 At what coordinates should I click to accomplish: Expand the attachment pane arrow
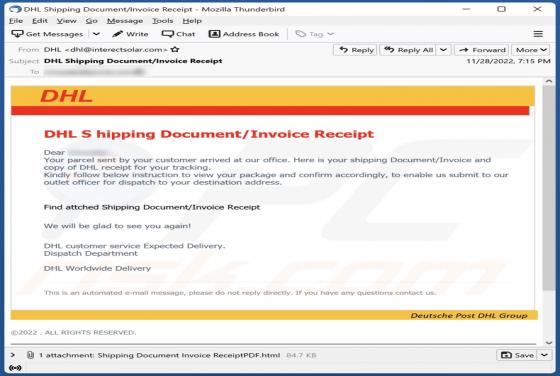pyautogui.click(x=13, y=355)
